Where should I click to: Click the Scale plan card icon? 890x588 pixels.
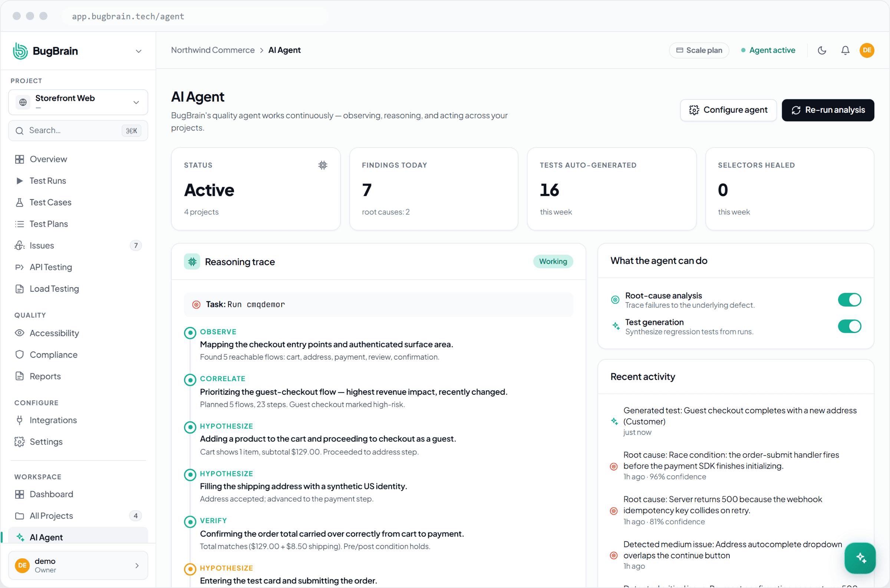(679, 50)
